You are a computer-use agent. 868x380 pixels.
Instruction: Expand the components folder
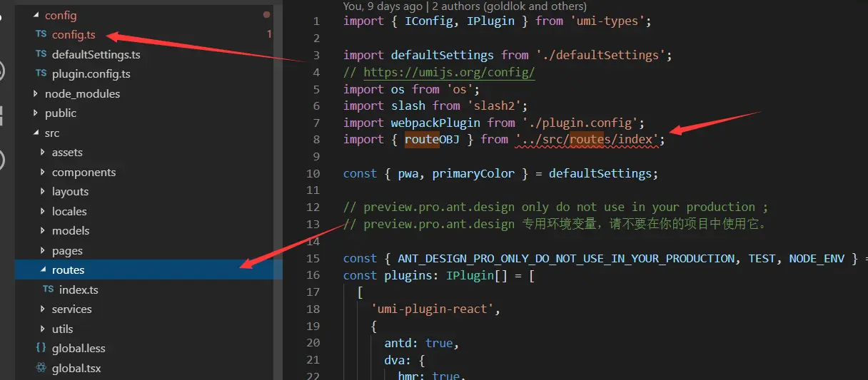click(x=44, y=172)
